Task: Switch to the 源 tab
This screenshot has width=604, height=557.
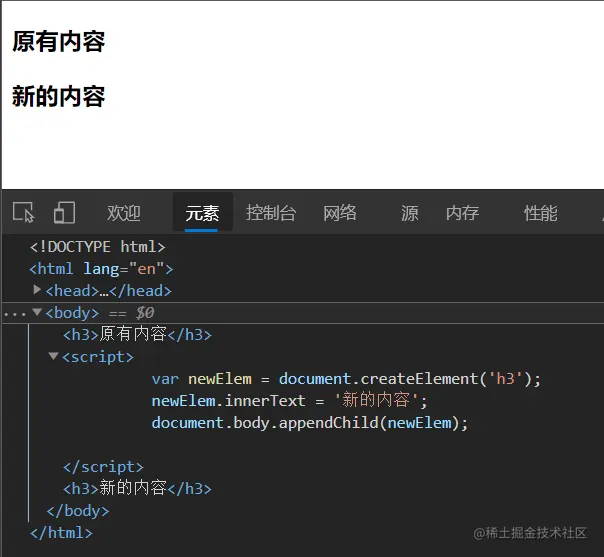Action: 410,213
